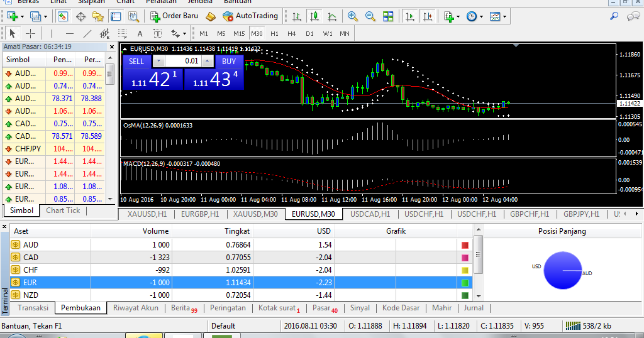Switch chart to bar chart mode
The width and height of the screenshot is (644, 338).
coord(297,16)
